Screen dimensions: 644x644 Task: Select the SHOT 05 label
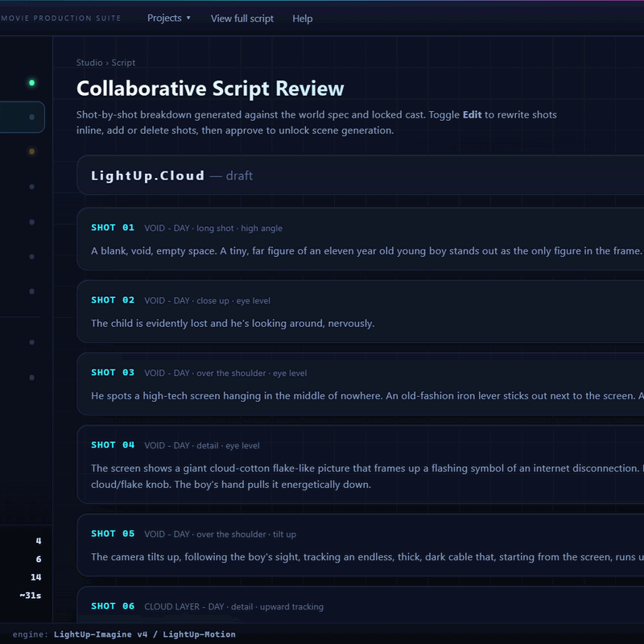pyautogui.click(x=113, y=534)
